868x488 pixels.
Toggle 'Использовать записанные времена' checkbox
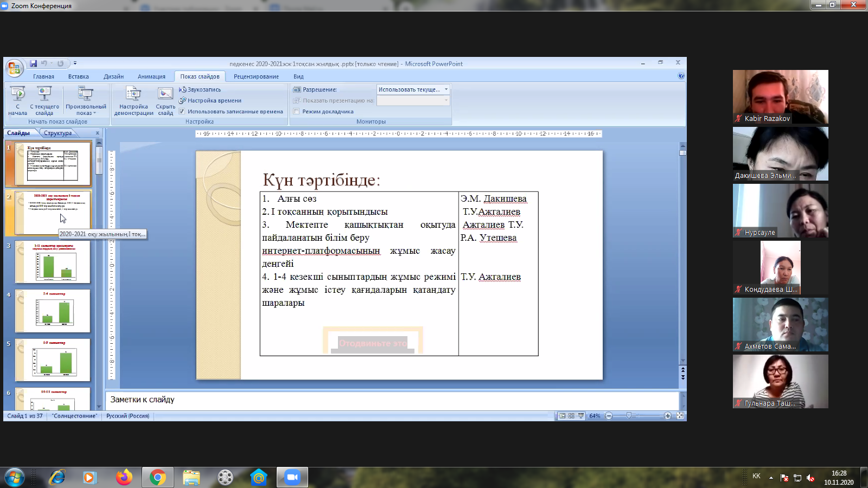tap(182, 112)
